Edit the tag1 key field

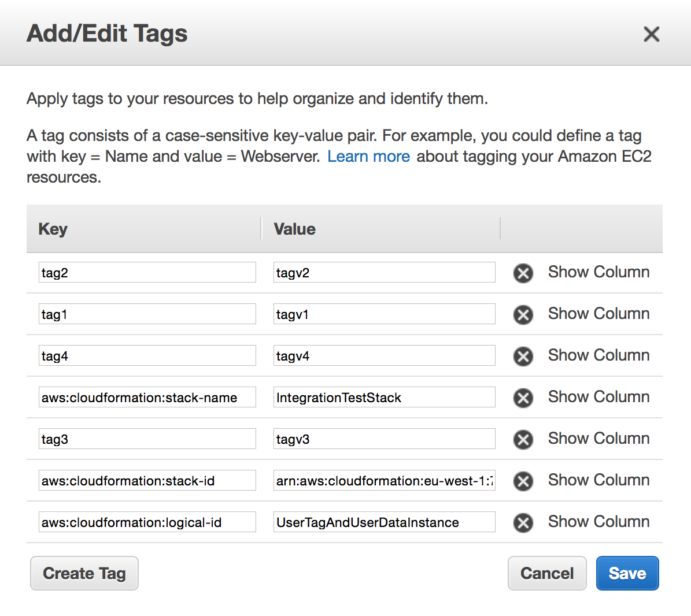click(147, 314)
